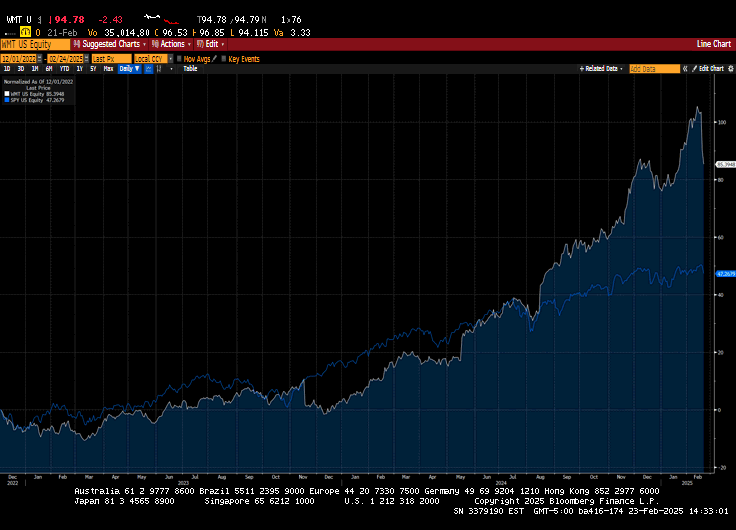Click the Edit Chart pencil icon
This screenshot has height=530, width=736.
[694, 69]
